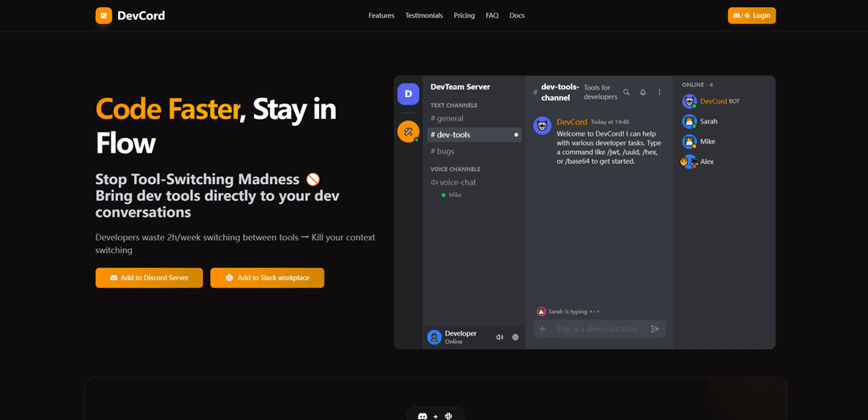Open the # general channel

(x=474, y=118)
